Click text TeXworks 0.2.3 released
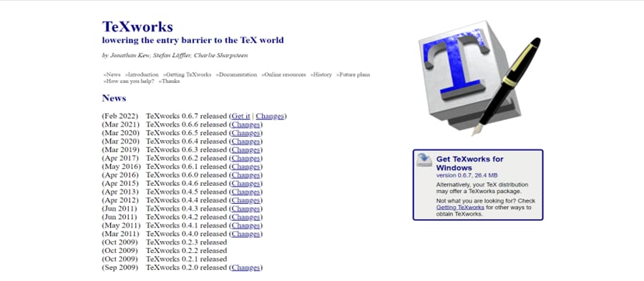Image resolution: width=644 pixels, height=281 pixels. pyautogui.click(x=187, y=242)
